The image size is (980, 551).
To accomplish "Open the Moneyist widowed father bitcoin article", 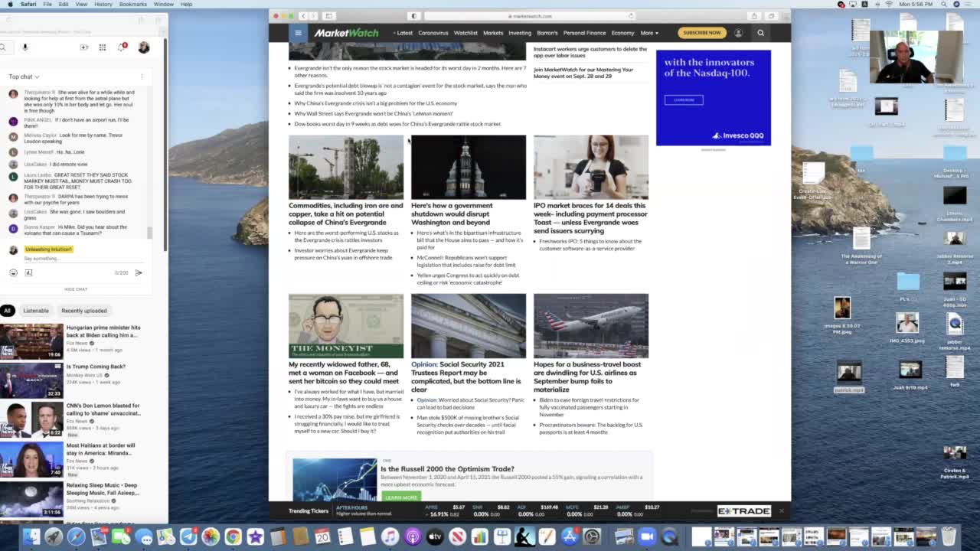I will (344, 373).
